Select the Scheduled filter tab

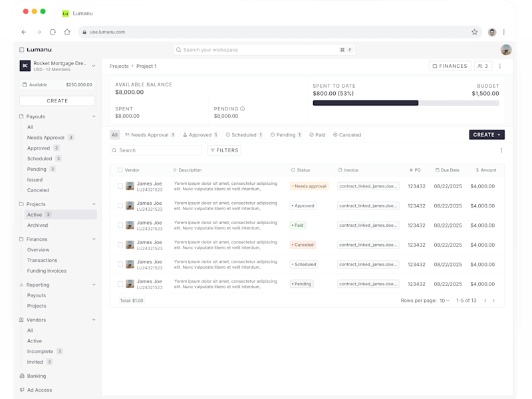pos(244,135)
